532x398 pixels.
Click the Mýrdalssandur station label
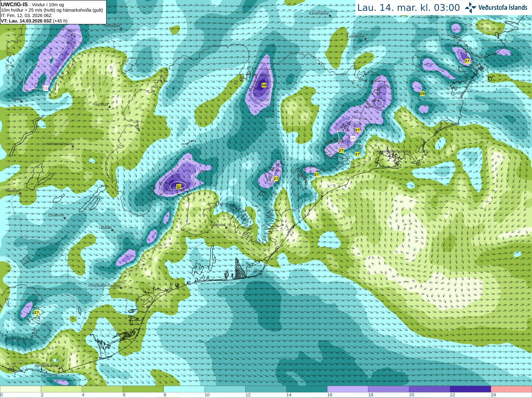tap(47, 366)
